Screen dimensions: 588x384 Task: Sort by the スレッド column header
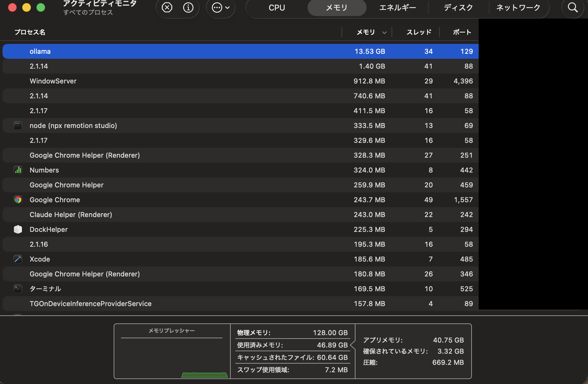(419, 32)
